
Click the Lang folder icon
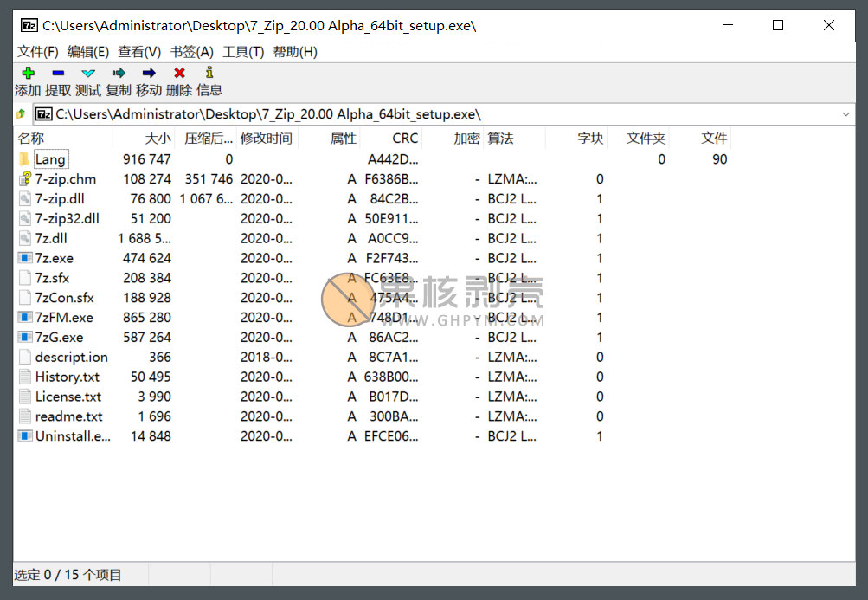[24, 159]
